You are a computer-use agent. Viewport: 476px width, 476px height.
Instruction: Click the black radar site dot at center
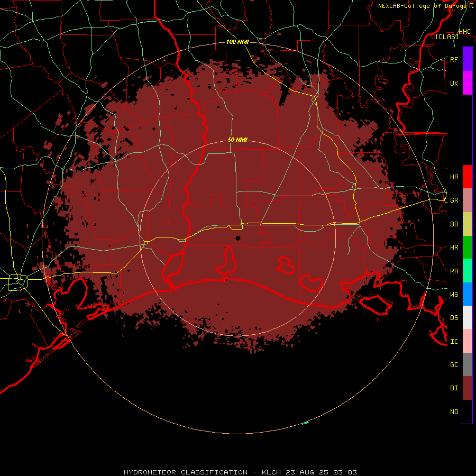coord(237,238)
